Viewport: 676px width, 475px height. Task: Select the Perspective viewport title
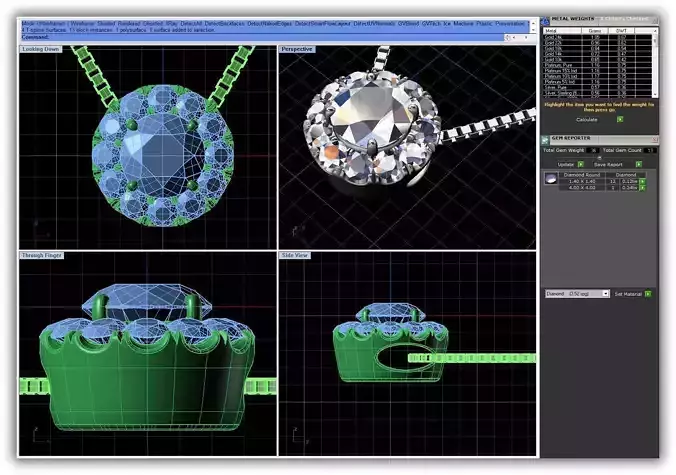[x=297, y=49]
